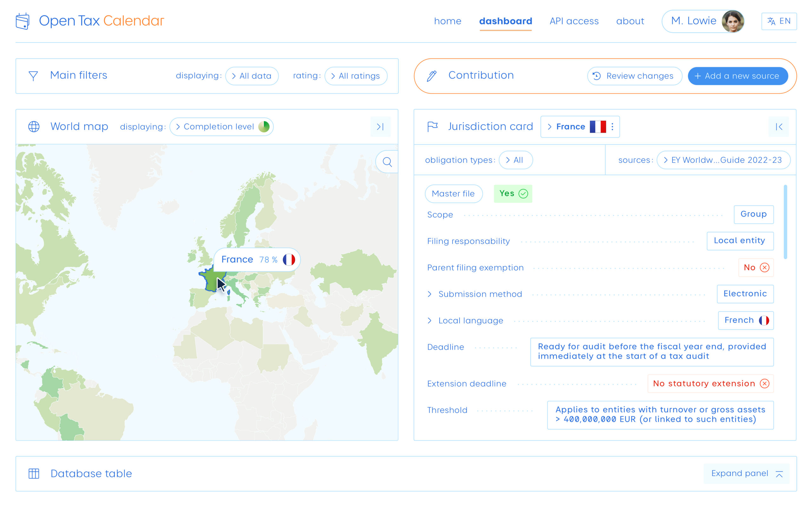Switch to the API access tab
Screen dimensions: 812x507
tap(574, 21)
